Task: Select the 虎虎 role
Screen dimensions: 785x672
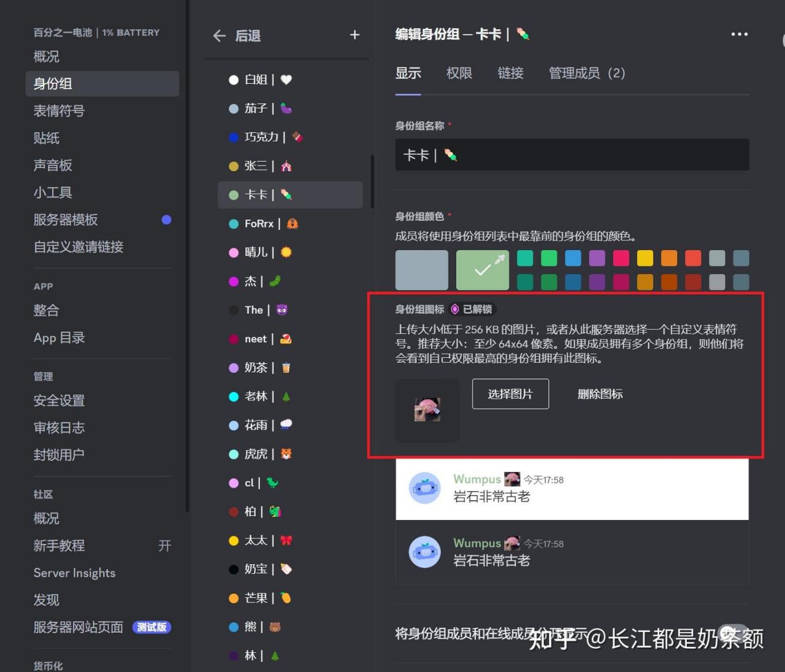Action: (x=290, y=454)
